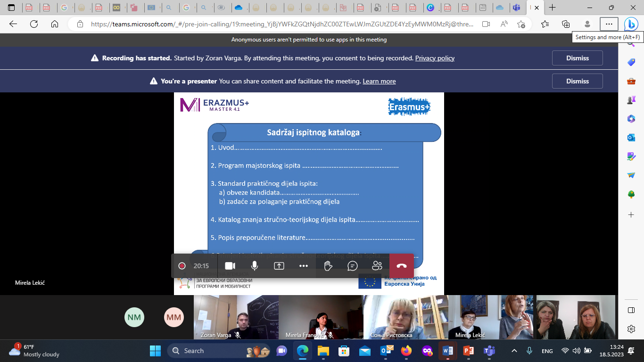The width and height of the screenshot is (644, 362).
Task: Open the Learn more link
Action: (x=379, y=81)
